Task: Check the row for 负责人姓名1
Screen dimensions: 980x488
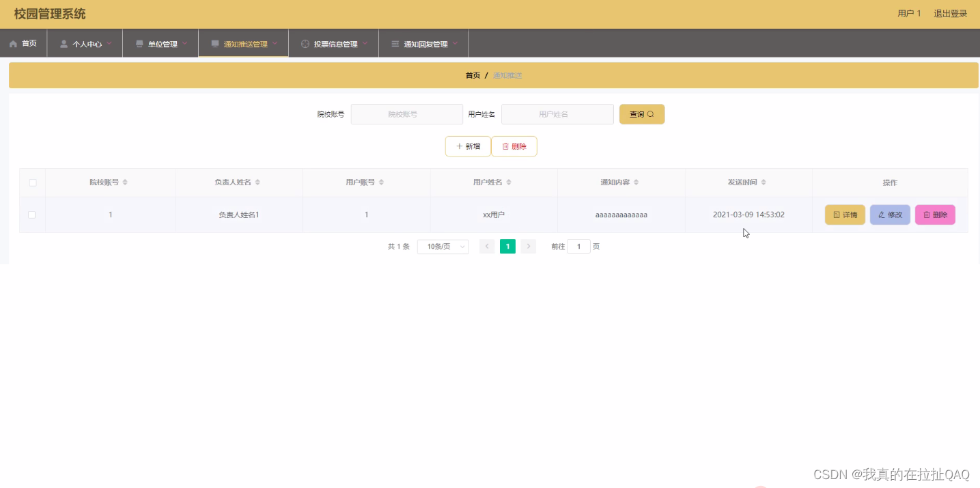Action: (x=31, y=215)
